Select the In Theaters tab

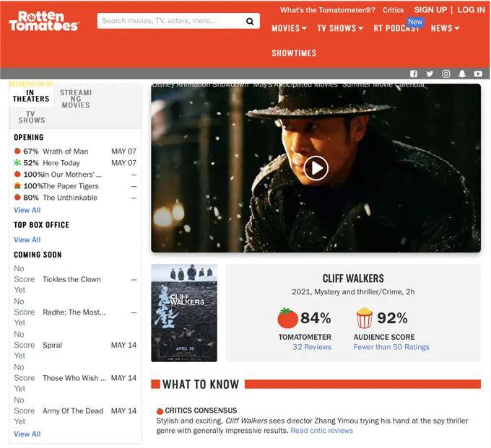coord(31,96)
